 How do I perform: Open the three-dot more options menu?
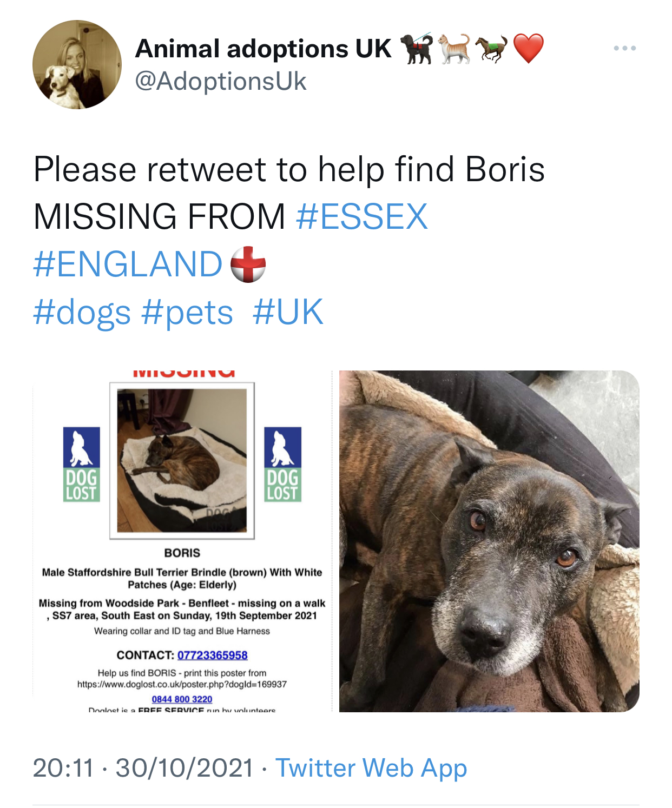[x=624, y=49]
